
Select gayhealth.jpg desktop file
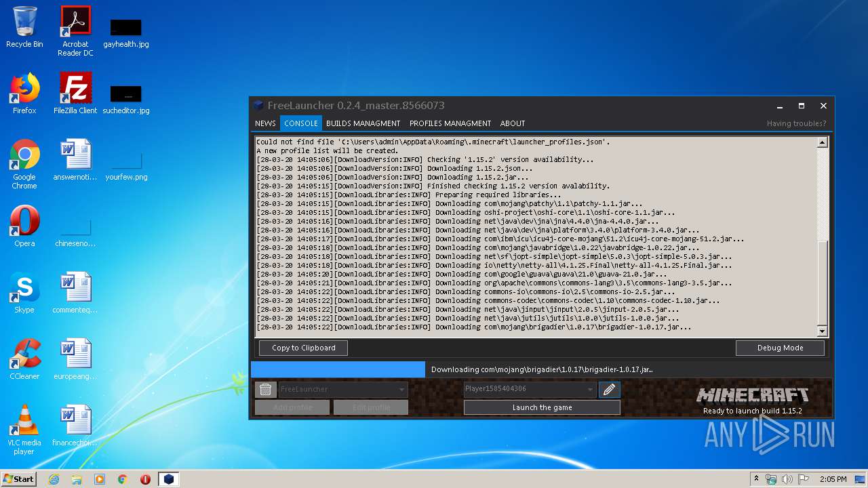[126, 33]
